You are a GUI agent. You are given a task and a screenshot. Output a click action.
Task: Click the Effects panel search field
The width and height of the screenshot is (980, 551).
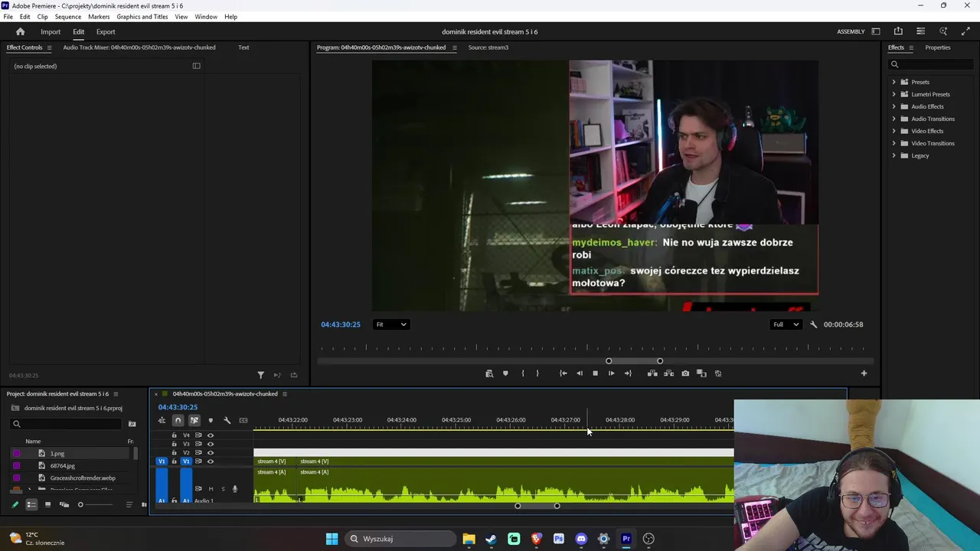(930, 64)
